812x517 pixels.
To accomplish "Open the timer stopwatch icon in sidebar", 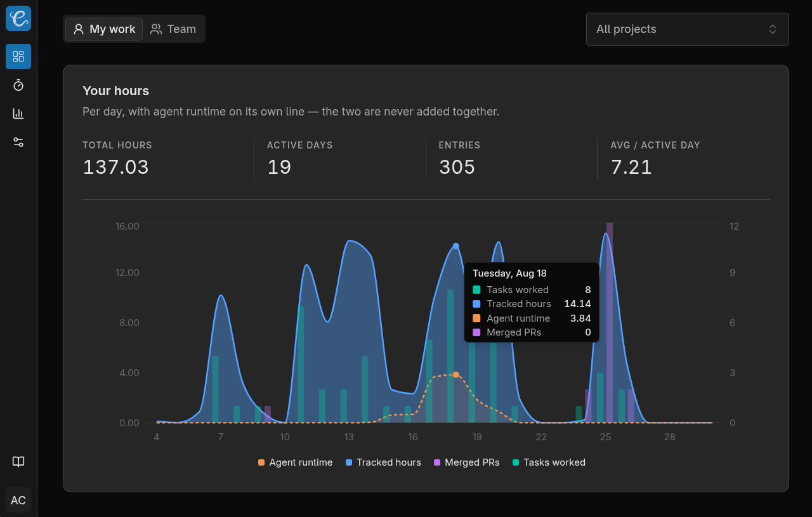I will pyautogui.click(x=18, y=85).
